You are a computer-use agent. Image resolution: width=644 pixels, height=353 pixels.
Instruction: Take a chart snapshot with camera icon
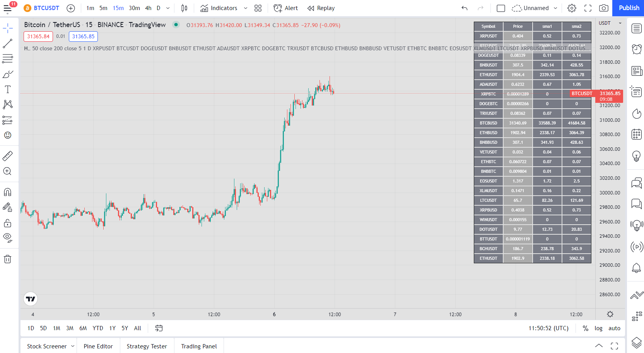coord(604,8)
